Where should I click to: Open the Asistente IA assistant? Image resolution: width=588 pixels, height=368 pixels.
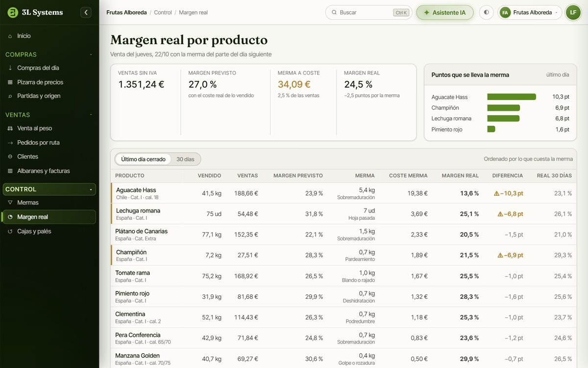click(x=445, y=12)
